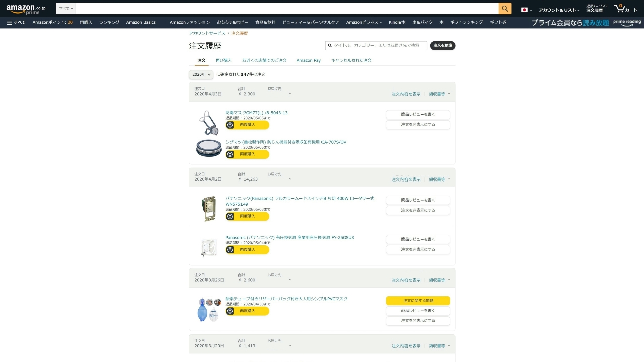Expand the search category すべて dropdown
Viewport: 644px width, 362px height.
[x=65, y=9]
